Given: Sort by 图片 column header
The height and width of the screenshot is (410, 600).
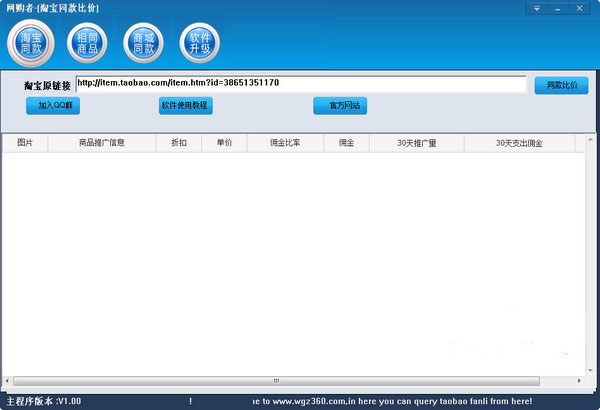Looking at the screenshot, I should pyautogui.click(x=25, y=143).
